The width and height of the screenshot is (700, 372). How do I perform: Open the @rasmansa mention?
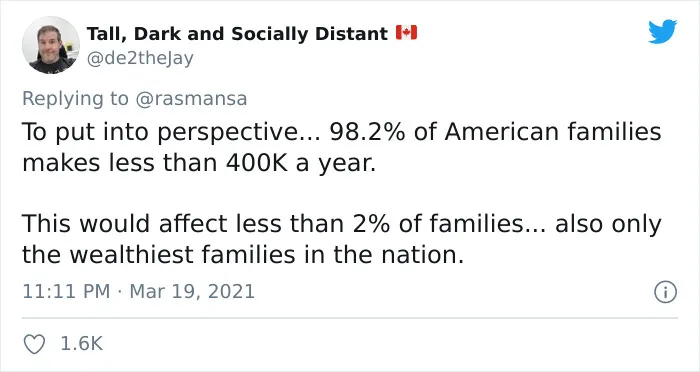pos(191,99)
